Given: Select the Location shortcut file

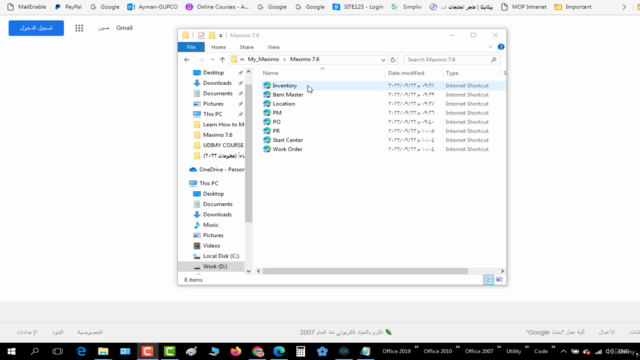Looking at the screenshot, I should pos(284,104).
